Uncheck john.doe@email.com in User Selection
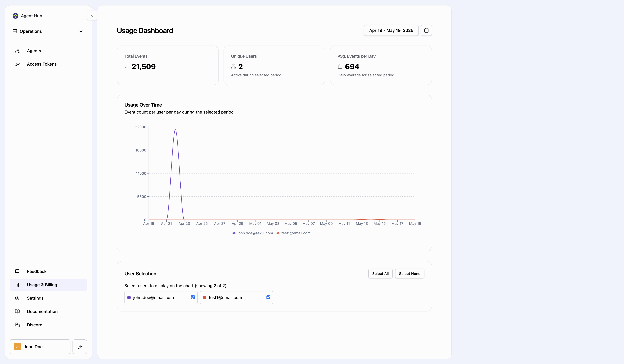 (193, 297)
